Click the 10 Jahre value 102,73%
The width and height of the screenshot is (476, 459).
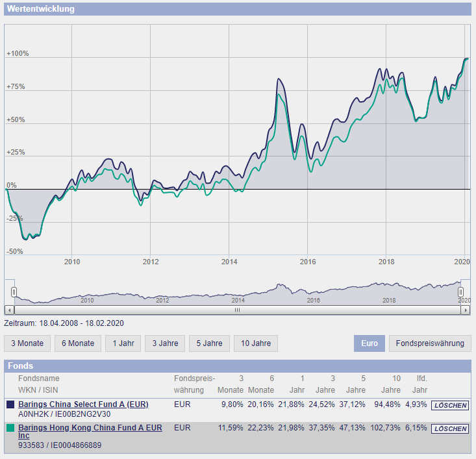click(x=385, y=428)
